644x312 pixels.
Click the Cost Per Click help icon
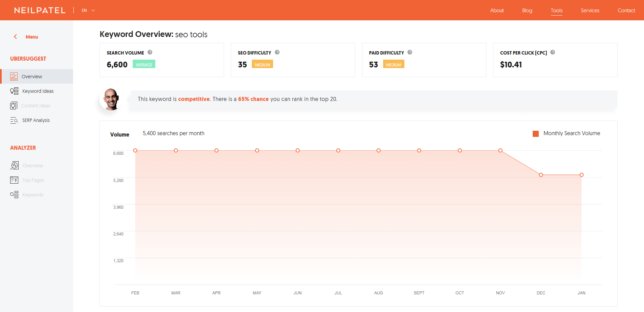(x=553, y=52)
